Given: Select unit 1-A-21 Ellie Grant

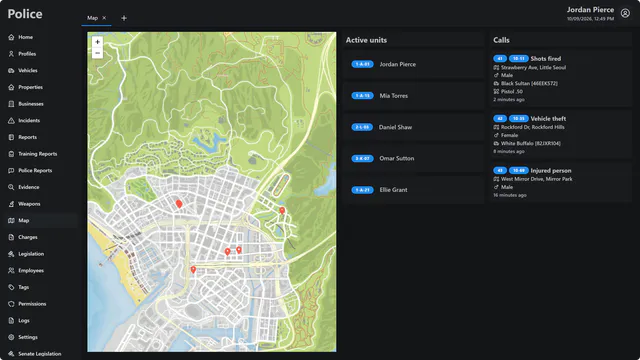Looking at the screenshot, I should tap(413, 190).
